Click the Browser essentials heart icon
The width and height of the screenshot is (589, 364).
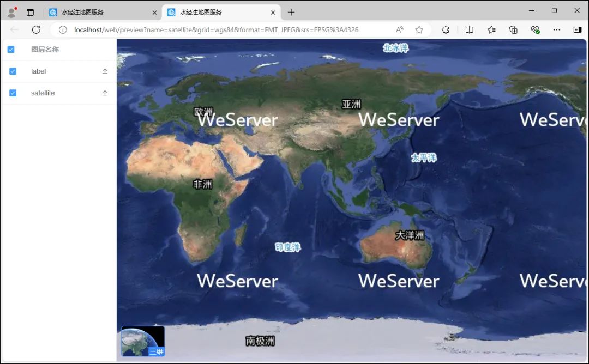(535, 30)
